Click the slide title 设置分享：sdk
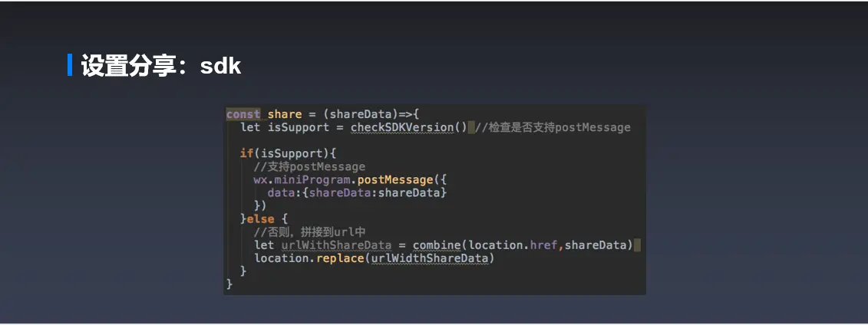 coord(161,66)
